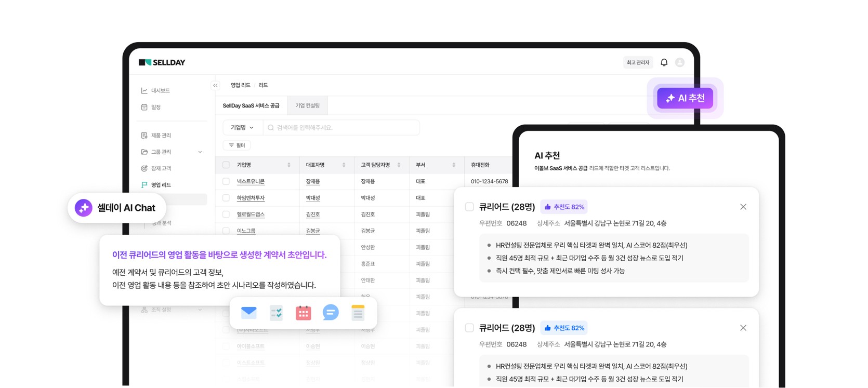Close the upper 큐리어드 recommendation card
868x388 pixels.
(743, 207)
